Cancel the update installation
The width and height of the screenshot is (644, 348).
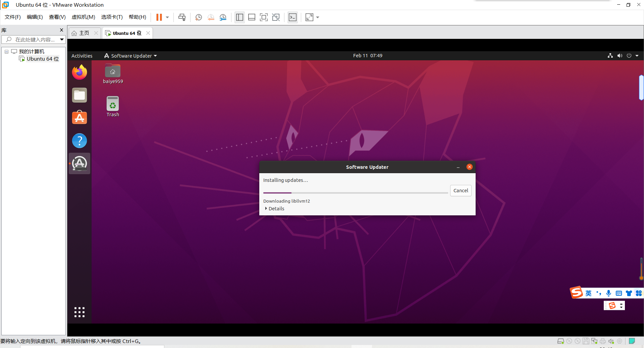[x=461, y=191]
